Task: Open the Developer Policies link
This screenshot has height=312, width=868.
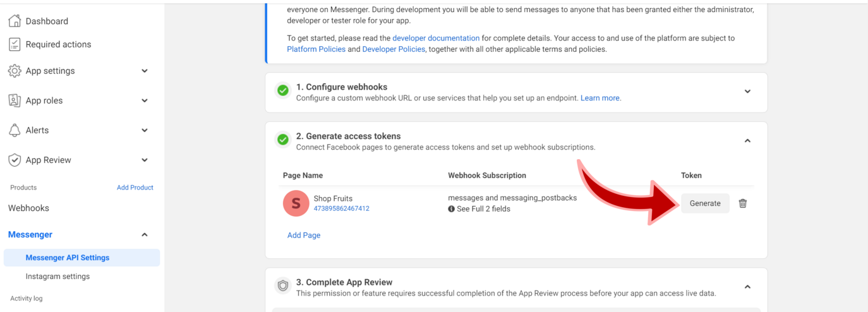Action: (394, 49)
